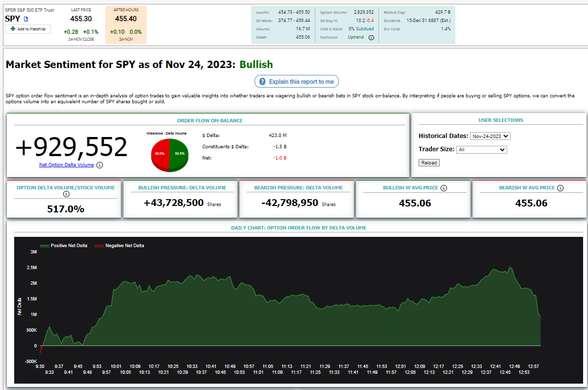Screen dimensions: 588x390
Task: Click info icon beside Bullish W Avg Price
Action: point(444,188)
